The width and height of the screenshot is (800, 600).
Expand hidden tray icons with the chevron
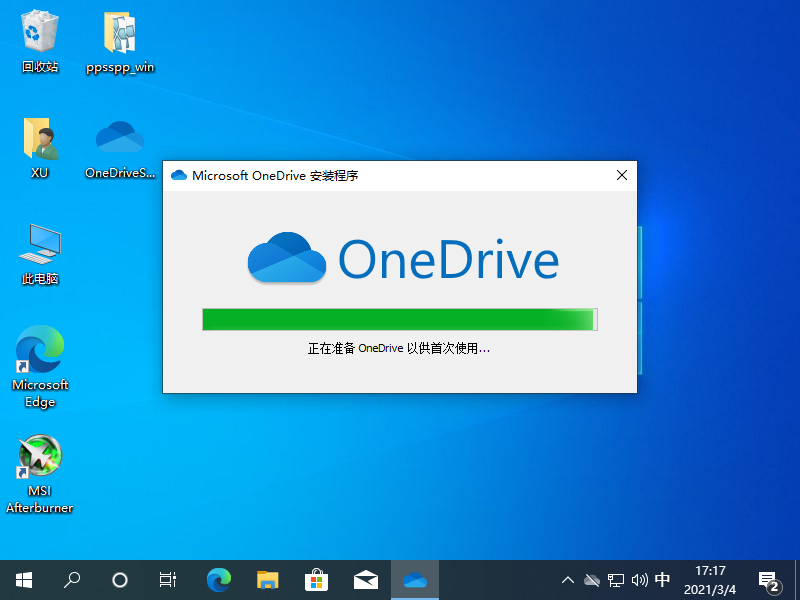[x=567, y=580]
